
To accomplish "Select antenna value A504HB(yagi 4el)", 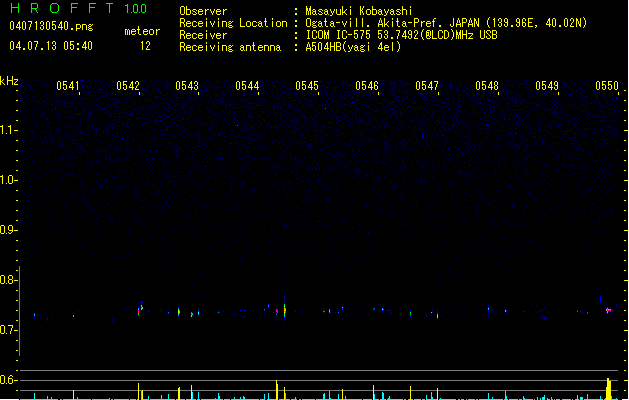I will click(353, 47).
